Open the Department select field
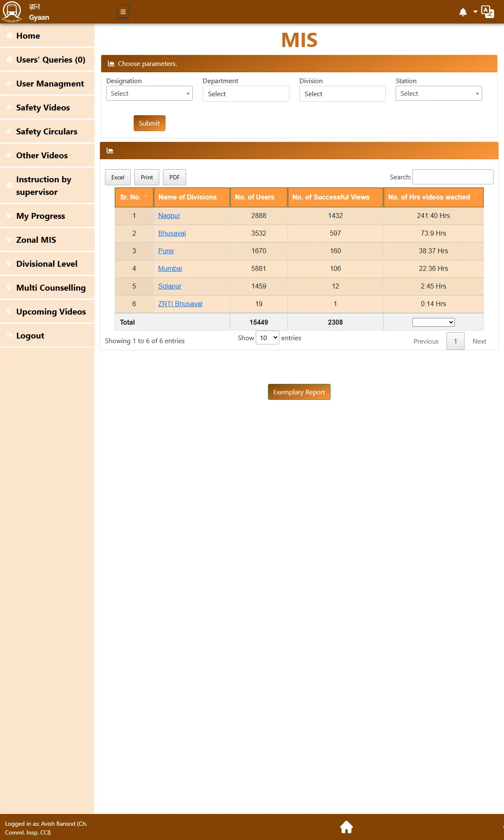The height and width of the screenshot is (840, 504). (246, 94)
